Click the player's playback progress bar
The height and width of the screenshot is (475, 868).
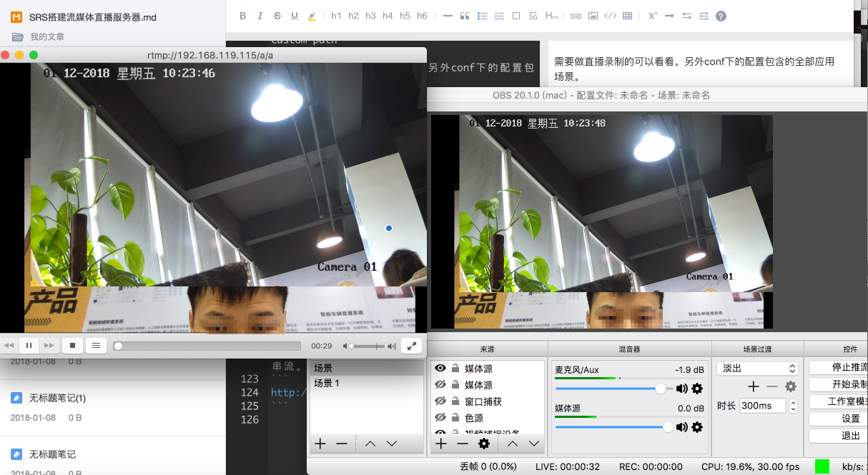(x=207, y=346)
